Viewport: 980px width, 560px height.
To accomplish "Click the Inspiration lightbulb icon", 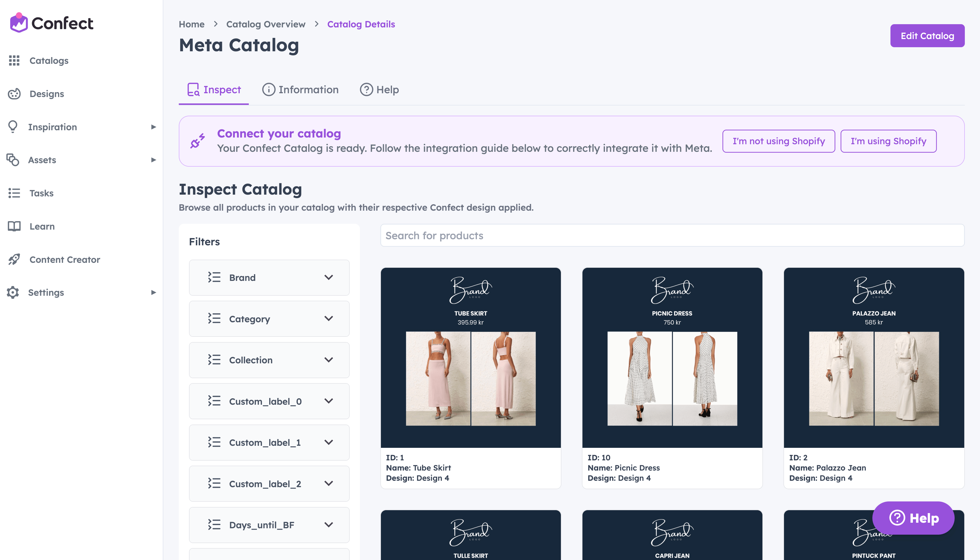I will click(x=13, y=126).
